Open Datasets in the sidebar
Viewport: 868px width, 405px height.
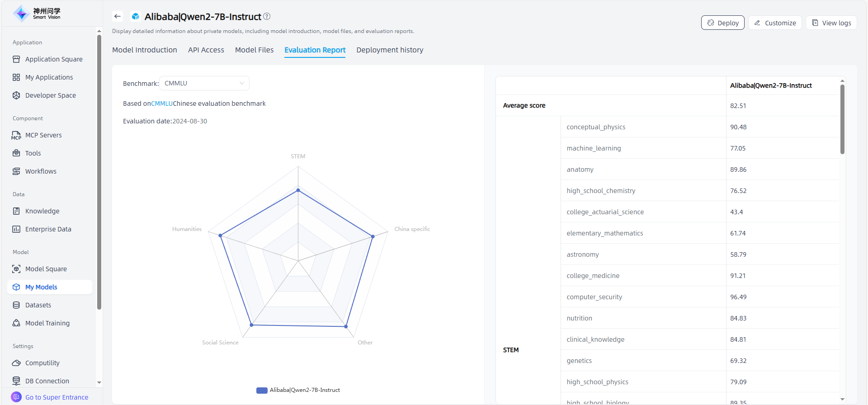[38, 305]
